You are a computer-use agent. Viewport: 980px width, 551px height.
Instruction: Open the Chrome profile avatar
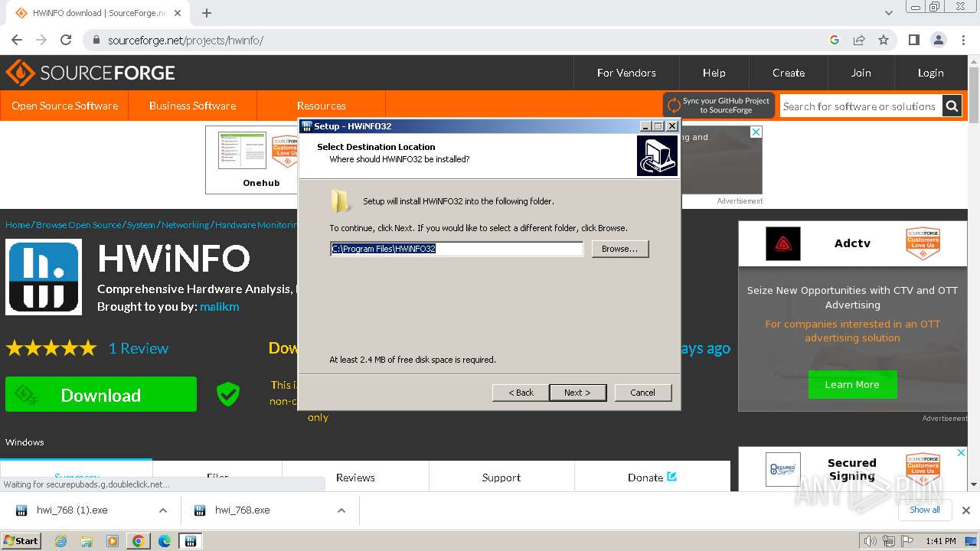(938, 40)
